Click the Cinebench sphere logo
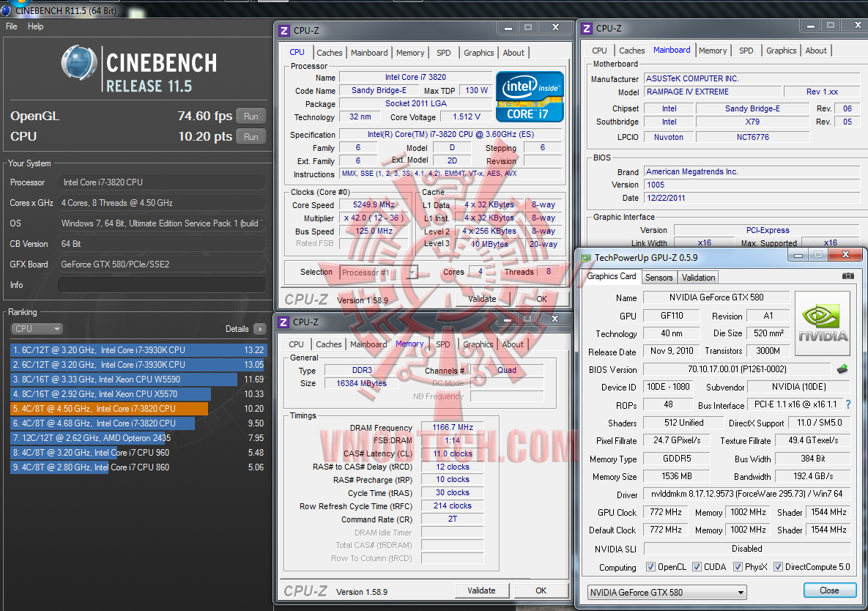Viewport: 868px width, 611px height. coord(79,63)
